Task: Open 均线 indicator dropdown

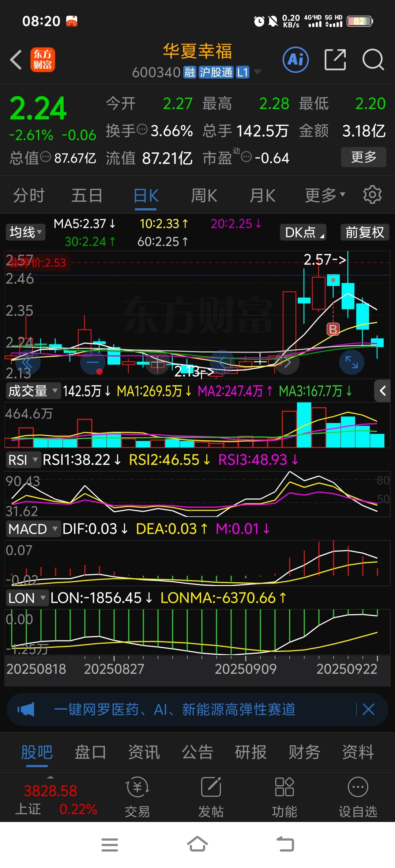Action: click(26, 232)
